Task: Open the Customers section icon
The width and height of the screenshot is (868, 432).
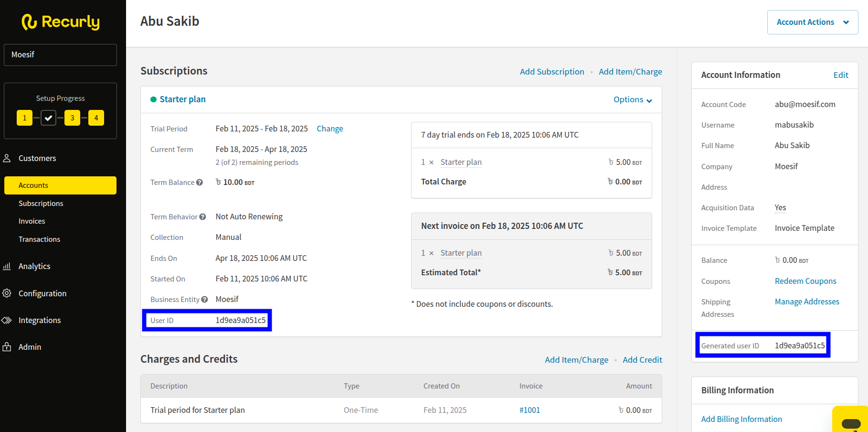Action: [7, 158]
